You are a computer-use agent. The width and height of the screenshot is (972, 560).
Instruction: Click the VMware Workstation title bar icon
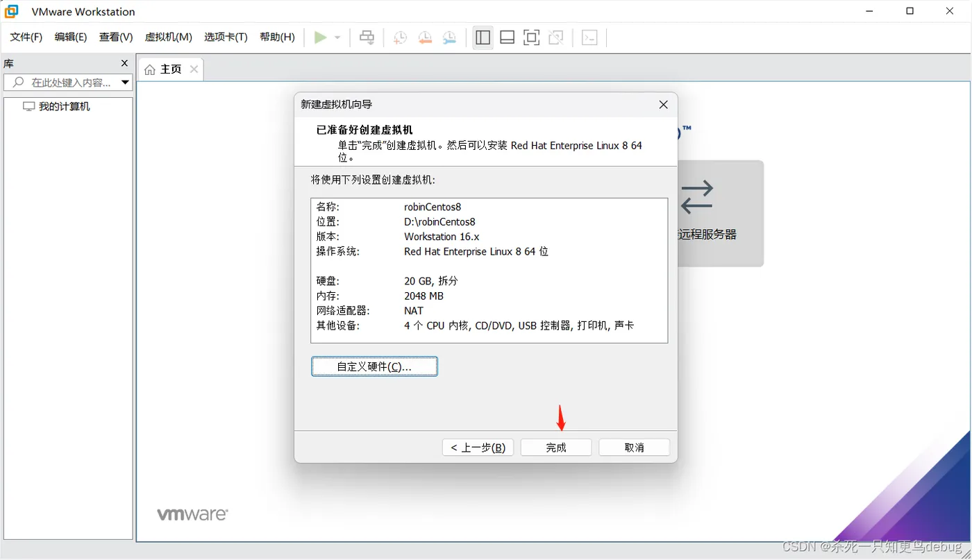point(12,11)
